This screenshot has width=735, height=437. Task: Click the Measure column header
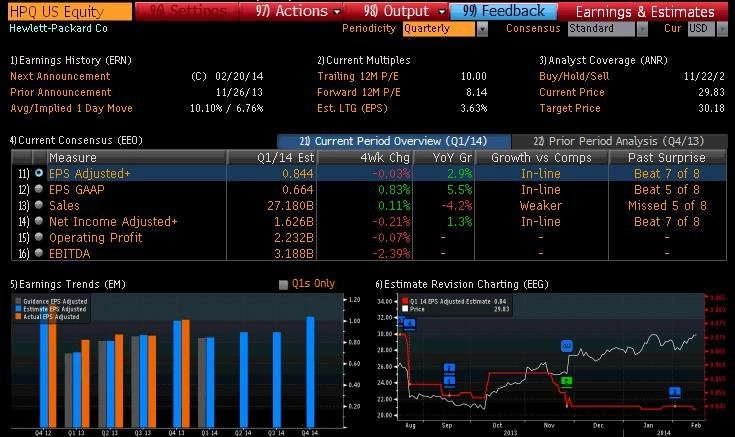pos(136,158)
